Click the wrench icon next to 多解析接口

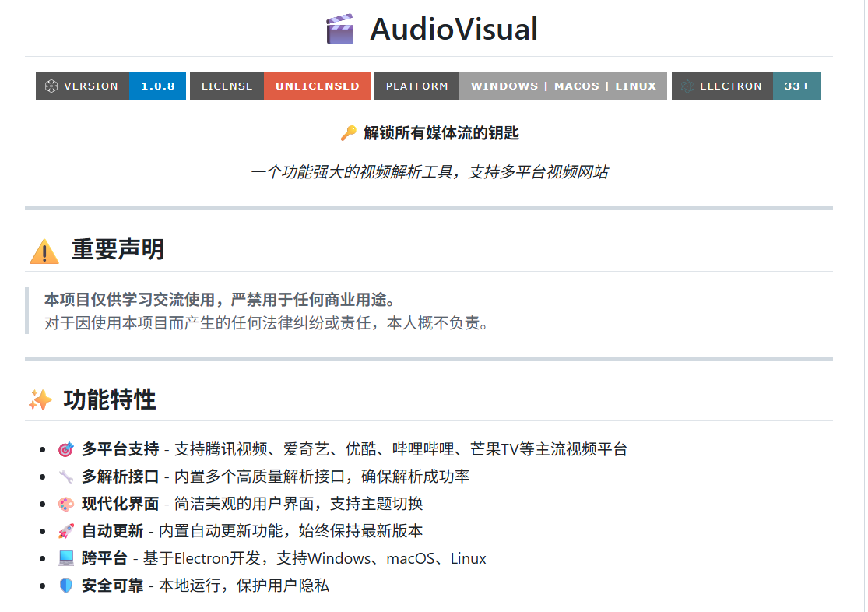pyautogui.click(x=66, y=477)
